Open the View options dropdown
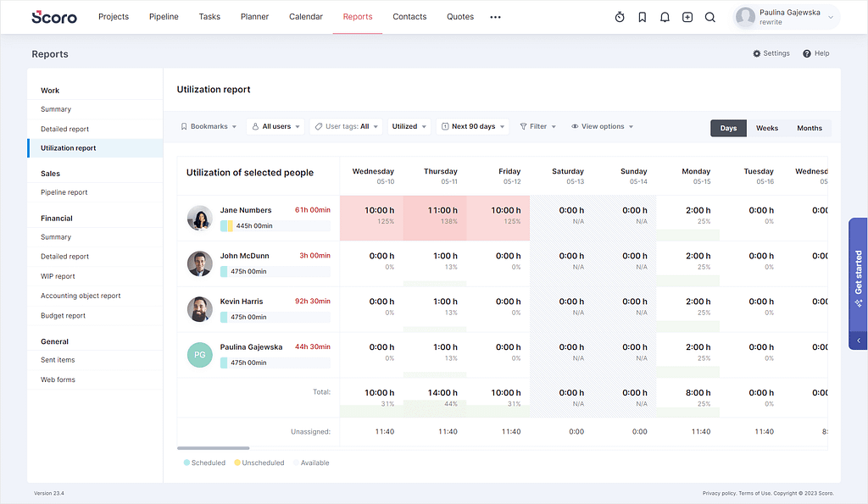 pos(603,127)
